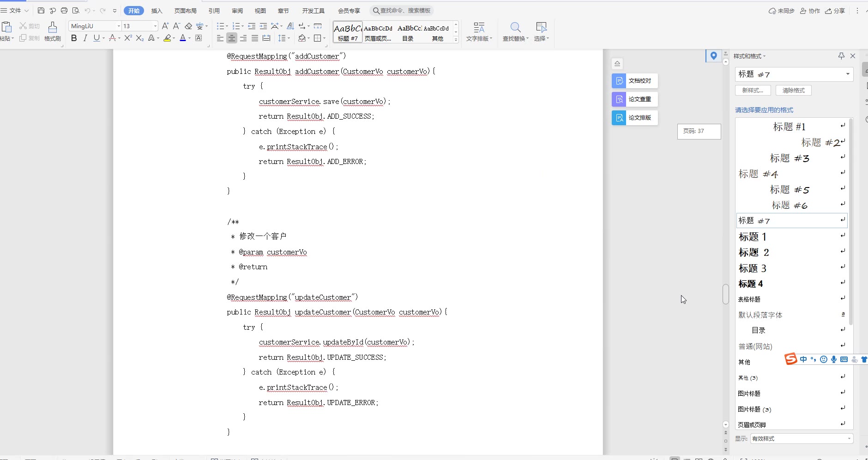Screen dimensions: 868x460
Task: Click the Sogou microphone voice input icon
Action: (834, 359)
